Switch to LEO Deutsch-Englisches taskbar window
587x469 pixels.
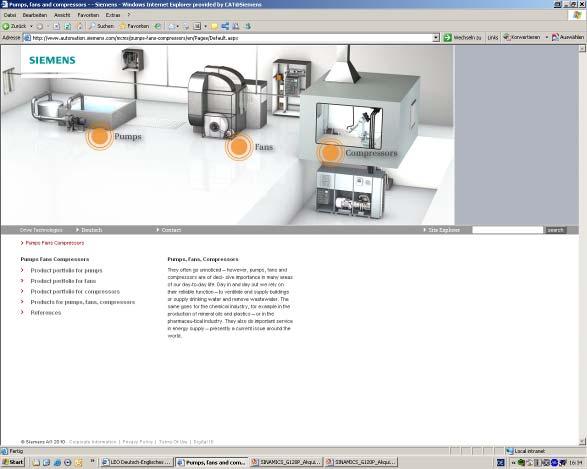coord(137,462)
